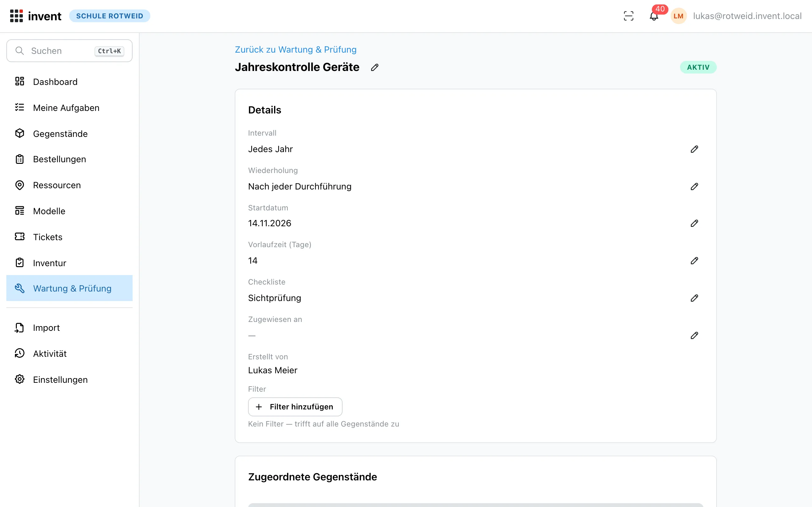The width and height of the screenshot is (812, 507).
Task: Edit the Wiederholung pencil icon
Action: click(x=694, y=186)
